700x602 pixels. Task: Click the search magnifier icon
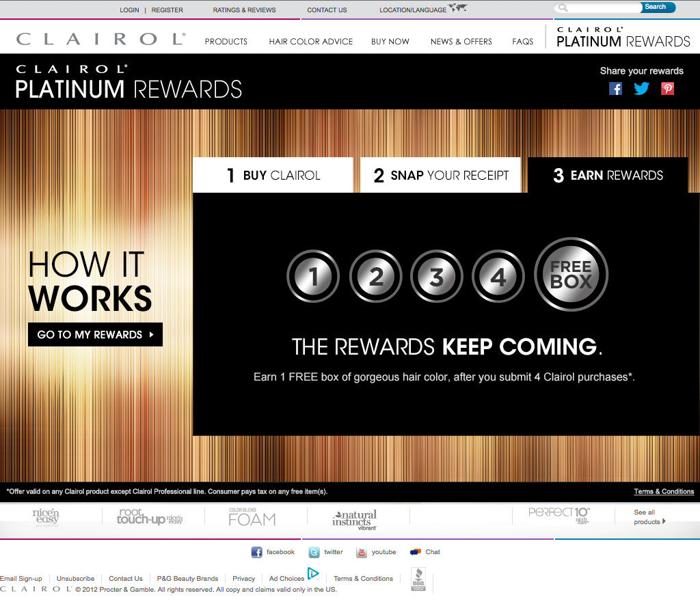pos(563,8)
